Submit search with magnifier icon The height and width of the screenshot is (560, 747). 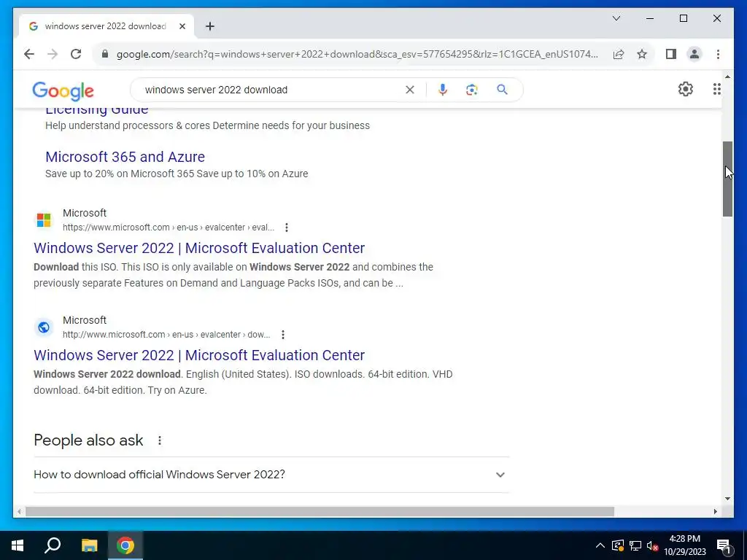502,90
